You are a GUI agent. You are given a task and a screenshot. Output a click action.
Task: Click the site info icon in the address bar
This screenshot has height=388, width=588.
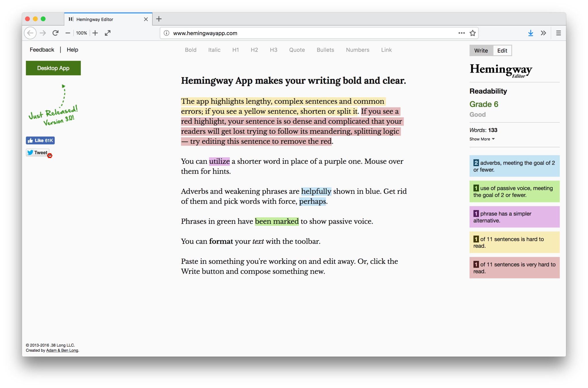point(166,33)
